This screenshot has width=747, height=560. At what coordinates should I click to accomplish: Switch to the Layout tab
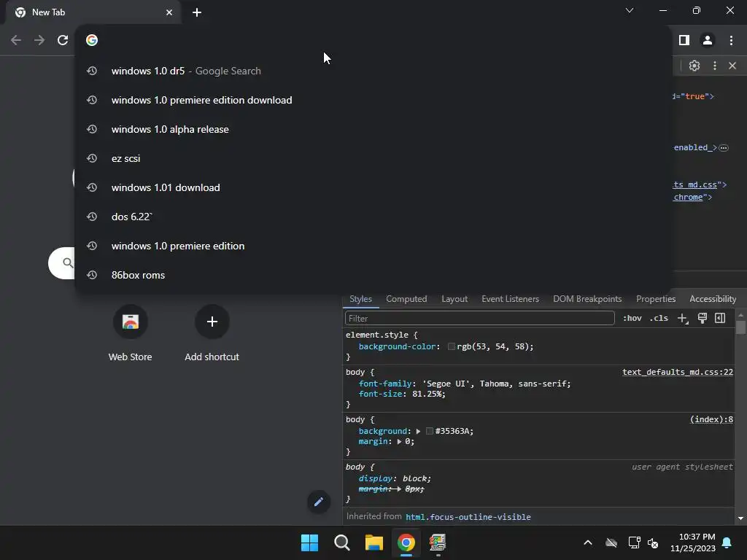[454, 299]
